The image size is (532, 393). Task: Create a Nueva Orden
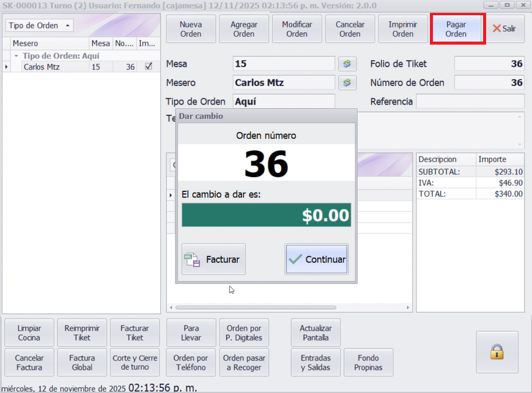point(191,29)
